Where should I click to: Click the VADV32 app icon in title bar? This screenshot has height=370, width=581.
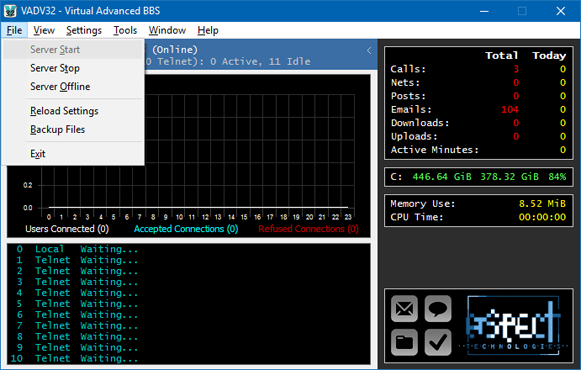[x=10, y=11]
